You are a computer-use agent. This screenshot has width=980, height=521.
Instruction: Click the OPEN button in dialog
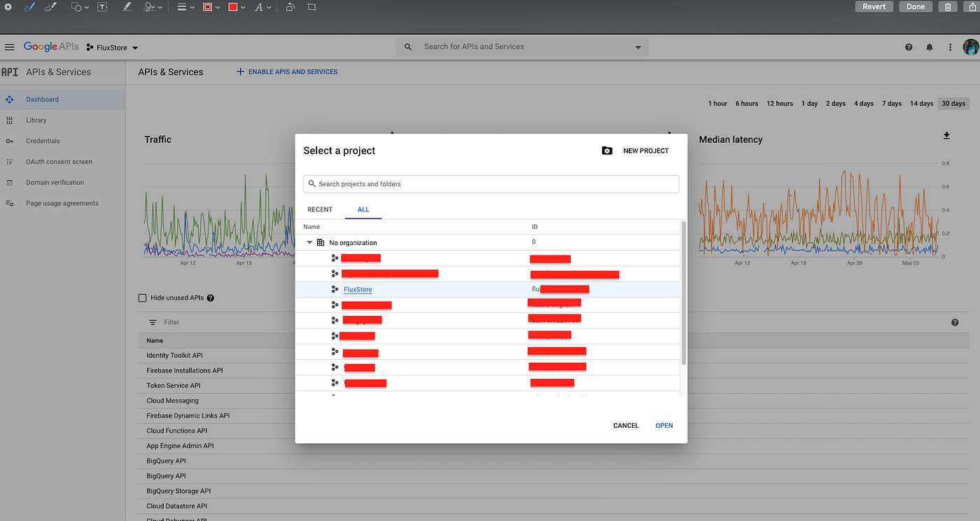pos(664,425)
